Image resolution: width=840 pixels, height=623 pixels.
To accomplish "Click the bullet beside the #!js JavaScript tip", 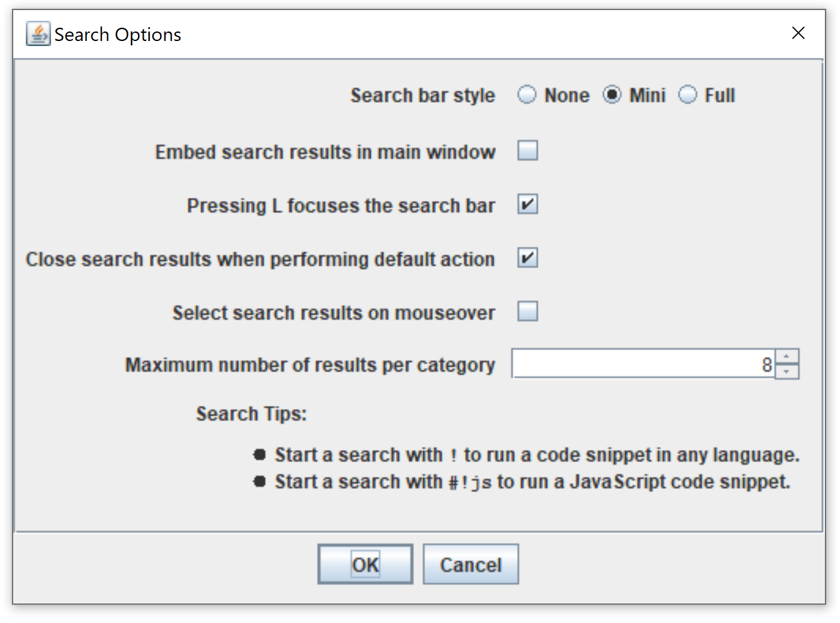I will pyautogui.click(x=259, y=480).
